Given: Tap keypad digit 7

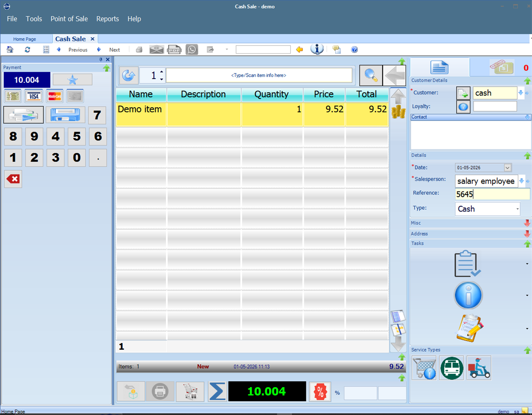Looking at the screenshot, I should point(97,115).
